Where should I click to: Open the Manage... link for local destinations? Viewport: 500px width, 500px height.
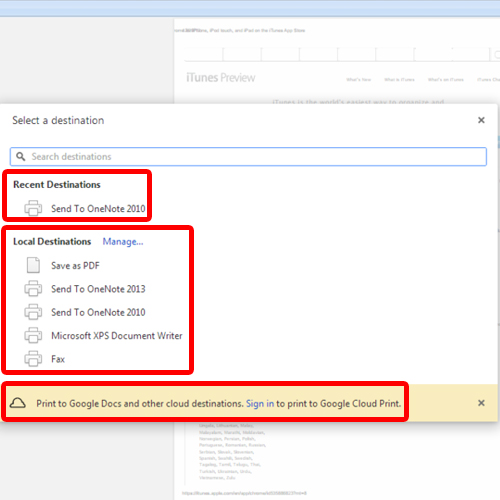click(x=123, y=242)
